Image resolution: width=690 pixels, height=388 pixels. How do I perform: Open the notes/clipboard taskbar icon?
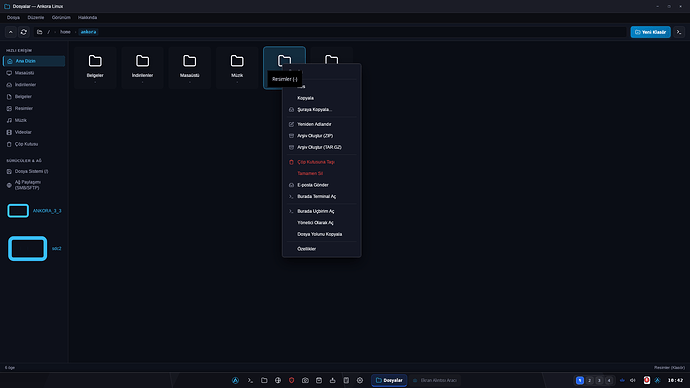346,381
